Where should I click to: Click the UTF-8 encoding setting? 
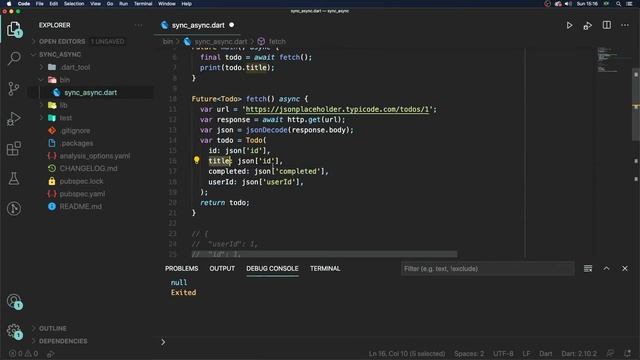503,354
